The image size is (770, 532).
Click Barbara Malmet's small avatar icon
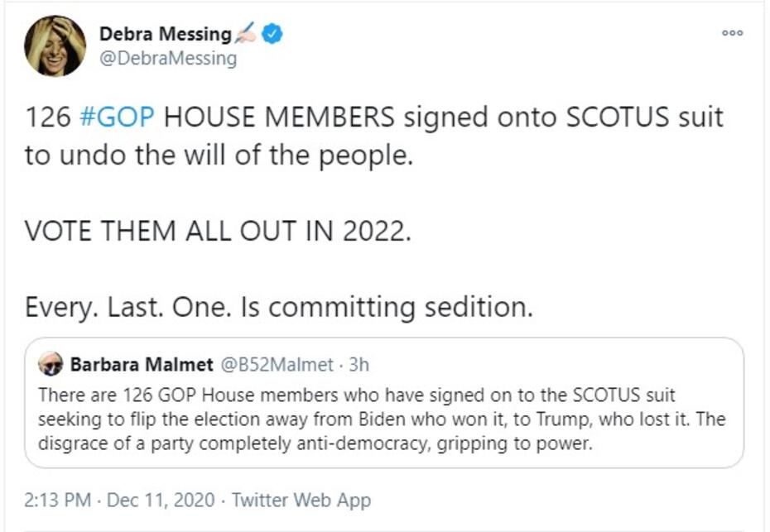[51, 364]
